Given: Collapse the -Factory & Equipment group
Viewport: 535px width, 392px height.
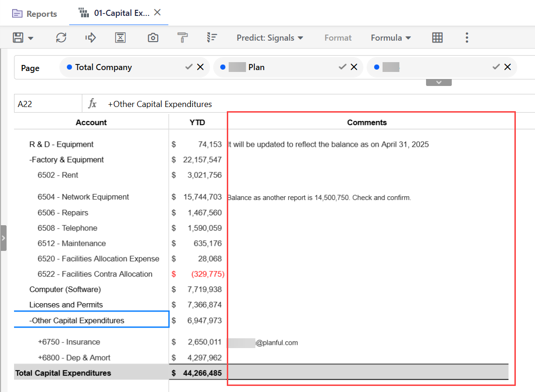Looking at the screenshot, I should click(x=66, y=159).
